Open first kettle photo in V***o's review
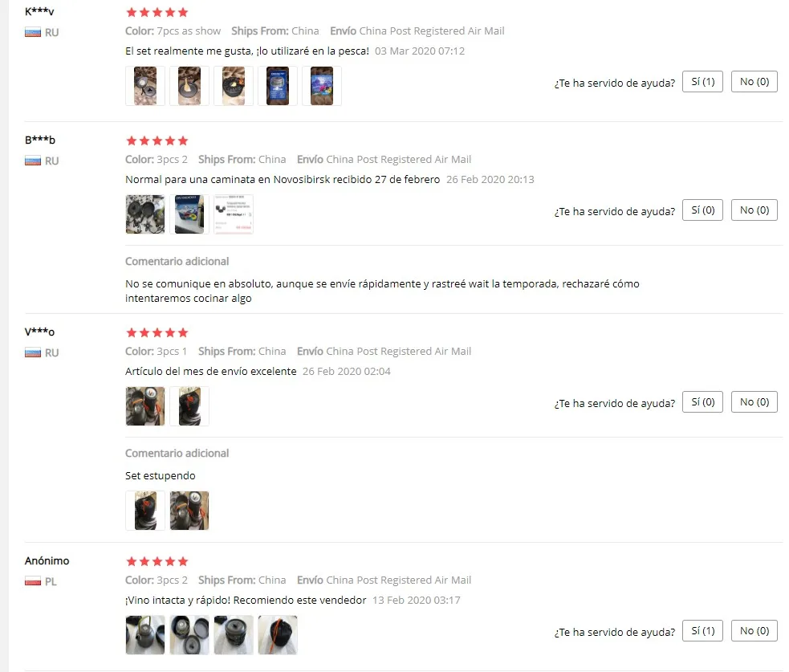This screenshot has height=672, width=789. [145, 406]
